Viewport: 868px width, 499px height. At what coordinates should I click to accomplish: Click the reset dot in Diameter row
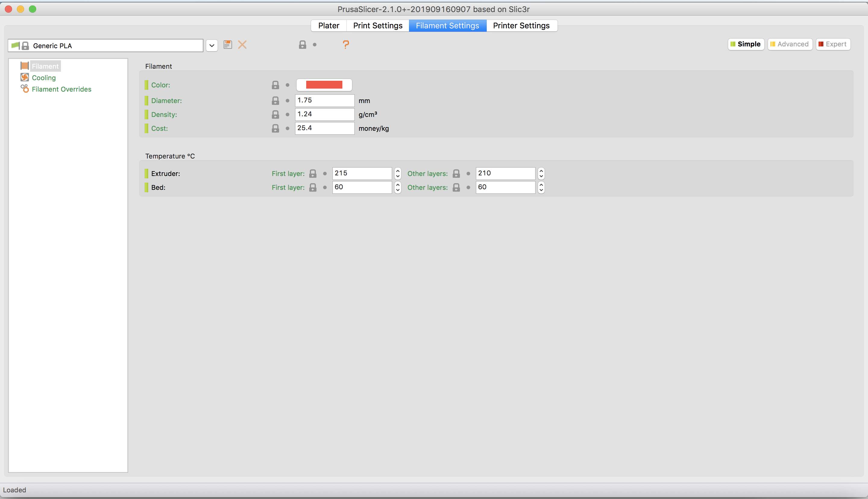pos(288,100)
